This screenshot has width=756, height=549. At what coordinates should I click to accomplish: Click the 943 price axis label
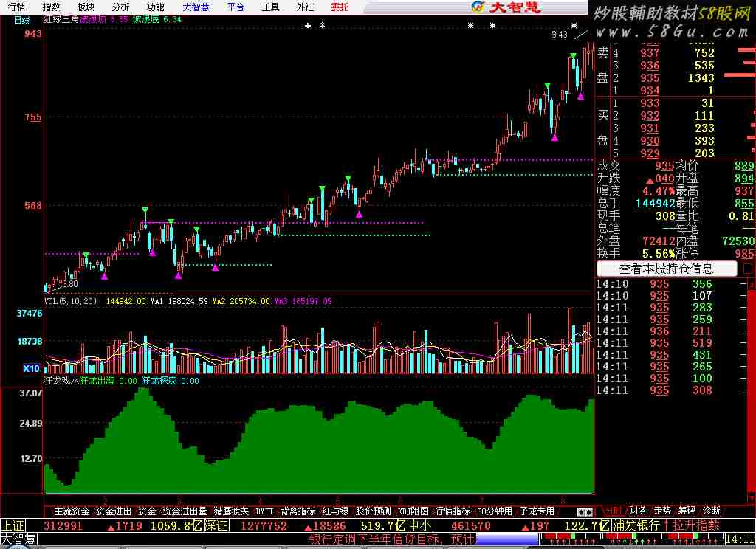coord(32,34)
